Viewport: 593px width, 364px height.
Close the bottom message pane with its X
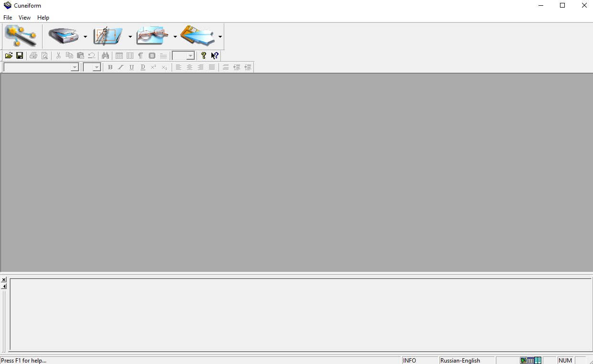point(4,280)
